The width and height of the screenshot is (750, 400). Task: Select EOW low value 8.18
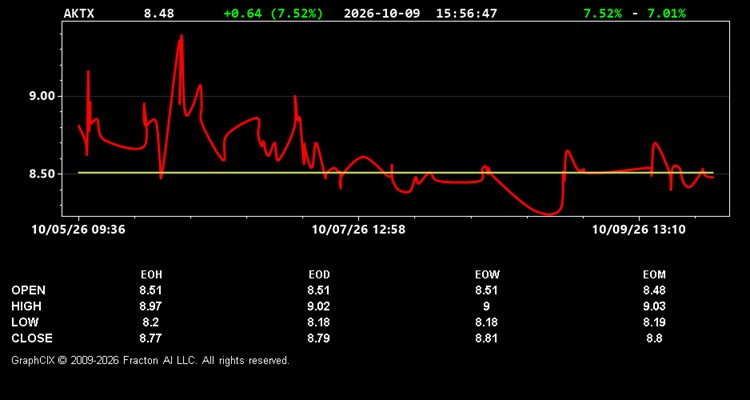pos(486,322)
